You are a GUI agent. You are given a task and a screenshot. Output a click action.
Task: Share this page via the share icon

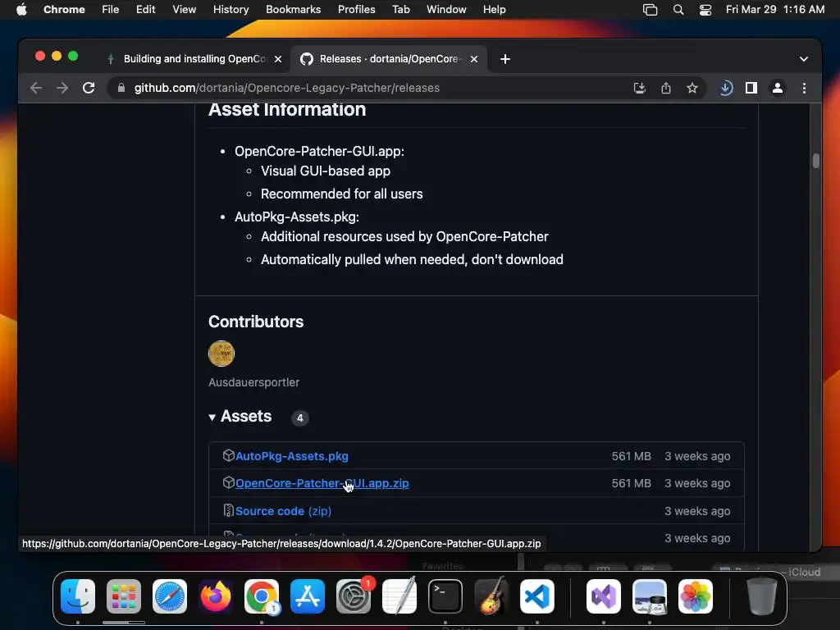(x=666, y=88)
